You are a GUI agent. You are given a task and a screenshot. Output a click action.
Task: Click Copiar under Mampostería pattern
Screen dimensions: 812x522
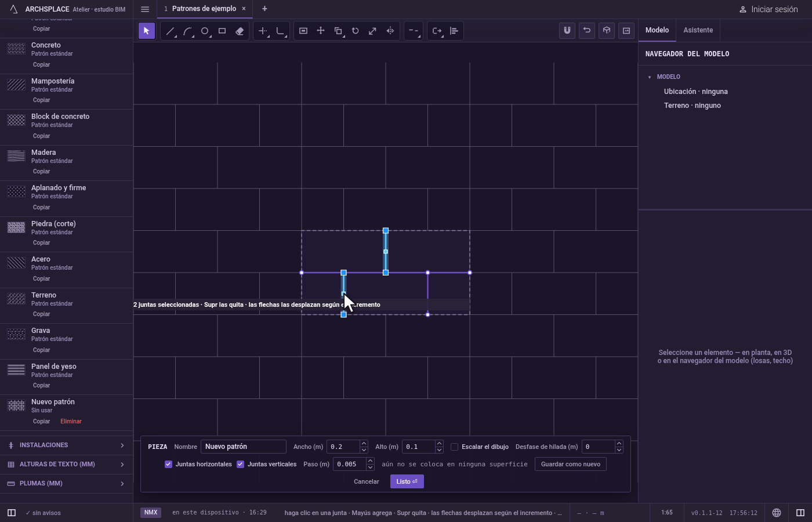coord(42,100)
